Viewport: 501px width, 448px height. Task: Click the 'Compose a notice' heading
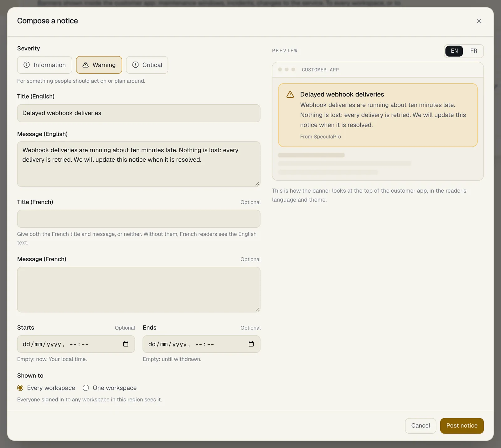click(x=48, y=21)
